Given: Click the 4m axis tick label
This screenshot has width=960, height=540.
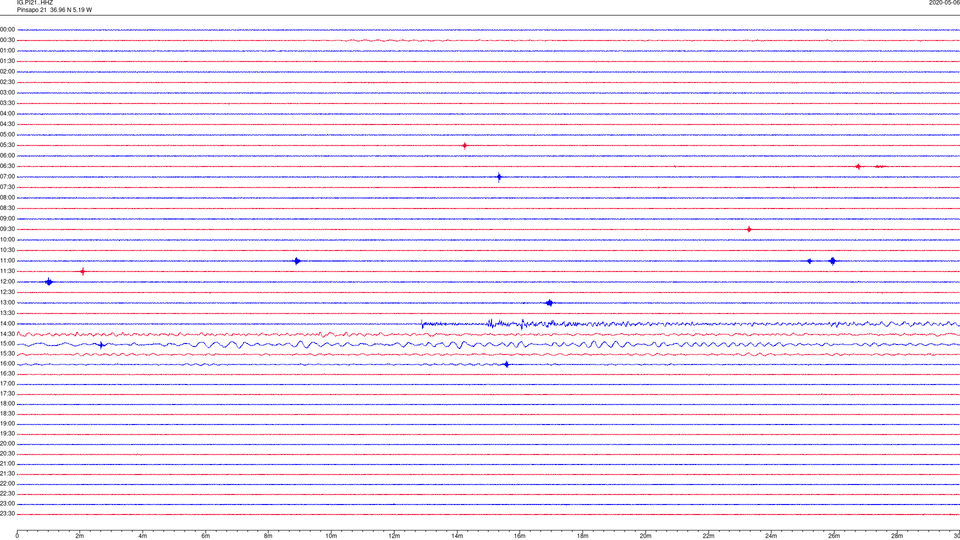Looking at the screenshot, I should pos(143,536).
